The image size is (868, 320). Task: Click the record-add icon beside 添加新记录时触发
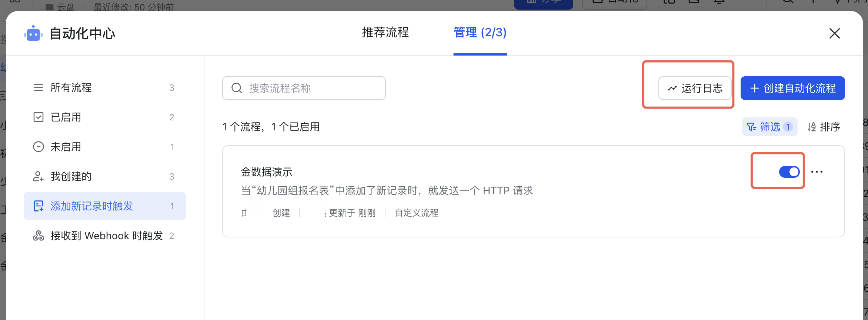39,206
